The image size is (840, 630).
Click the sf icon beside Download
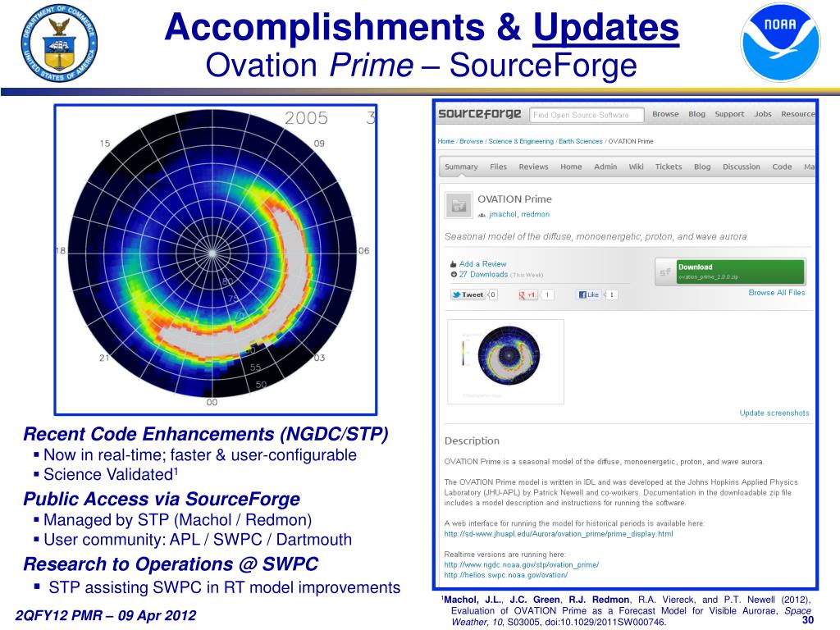[x=665, y=272]
